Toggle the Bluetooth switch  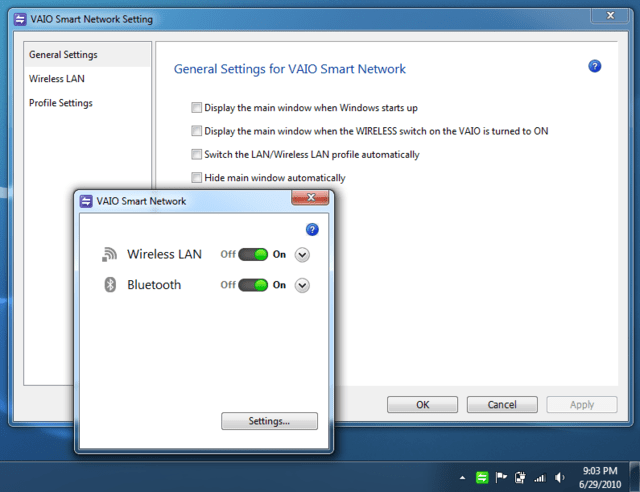[253, 285]
